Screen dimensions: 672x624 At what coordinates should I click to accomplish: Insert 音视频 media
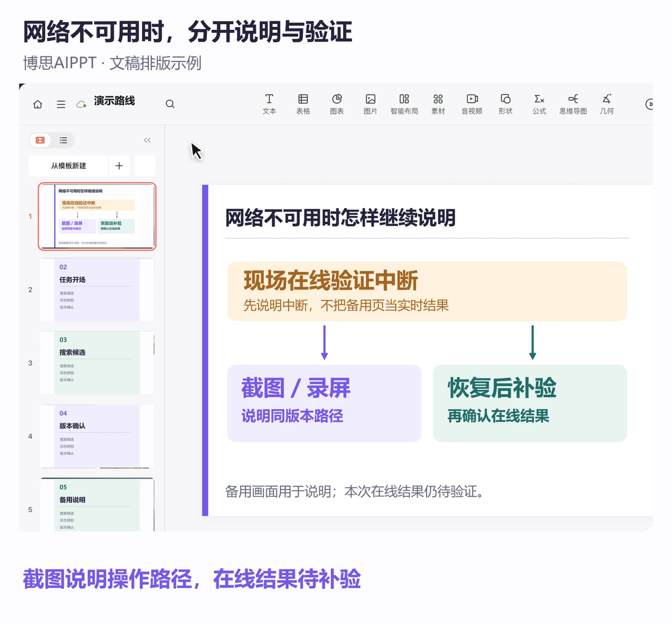tap(472, 104)
